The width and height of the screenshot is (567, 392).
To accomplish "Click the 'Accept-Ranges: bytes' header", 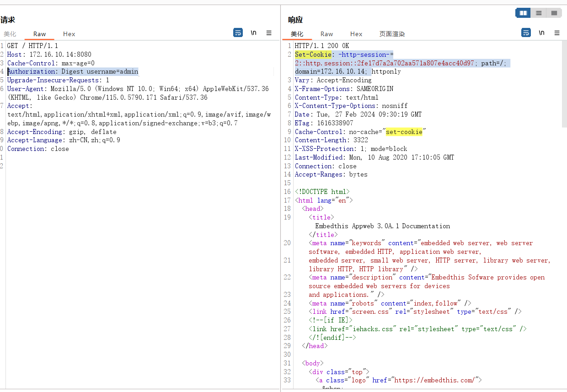I will tap(331, 174).
